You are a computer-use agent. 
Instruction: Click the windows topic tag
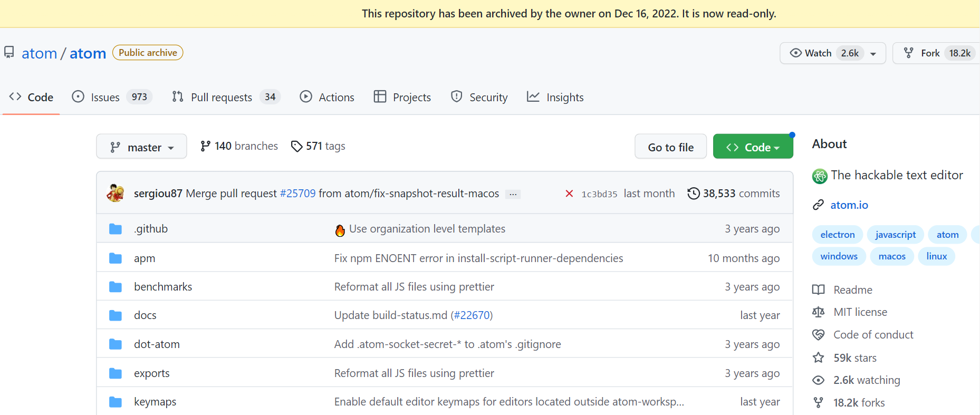(x=839, y=256)
